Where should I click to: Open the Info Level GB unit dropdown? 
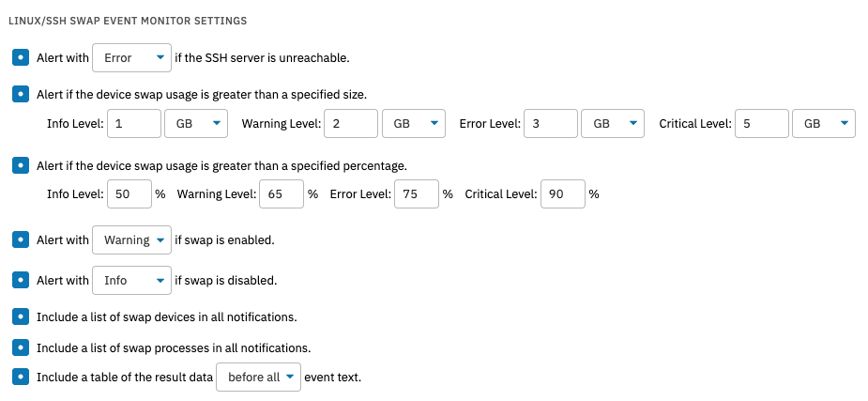pos(196,124)
